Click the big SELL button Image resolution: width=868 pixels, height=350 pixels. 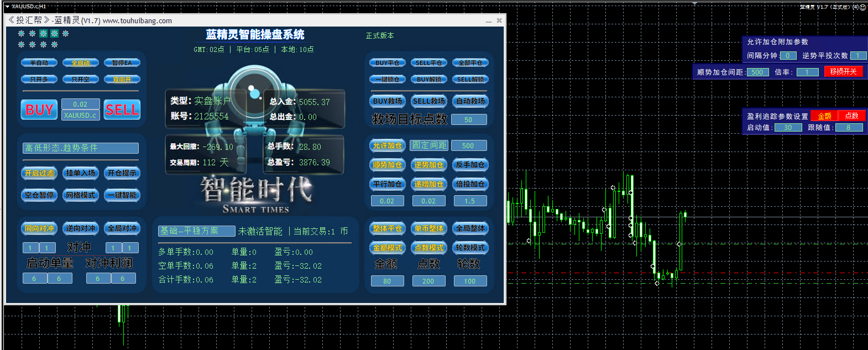(x=122, y=109)
